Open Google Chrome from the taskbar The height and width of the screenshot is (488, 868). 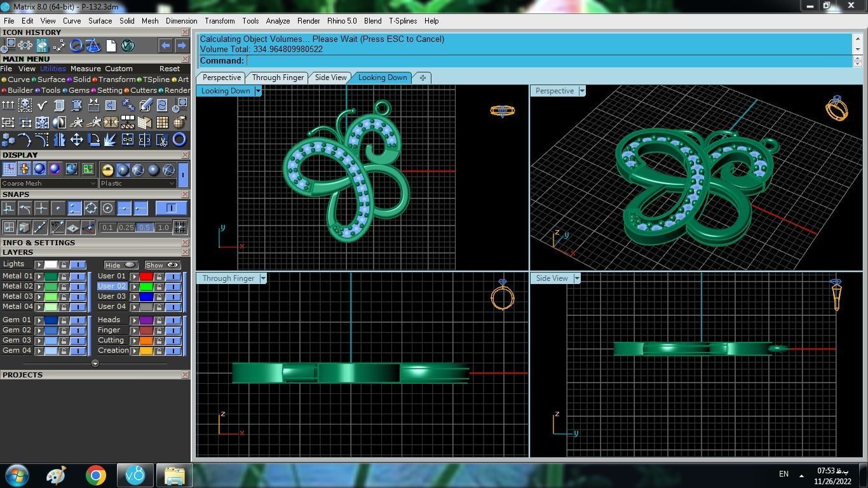pos(96,475)
